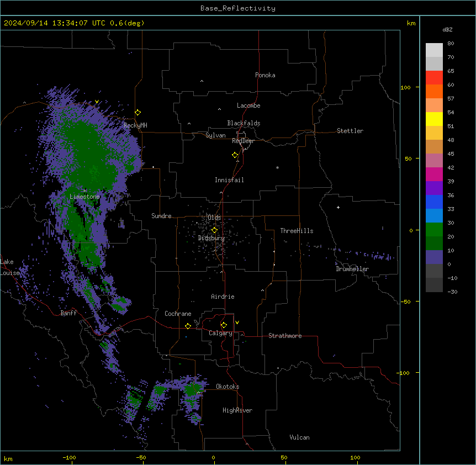Pick the dark orange 57-60 dBZ legend swatch
The image size is (476, 465).
pos(434,91)
